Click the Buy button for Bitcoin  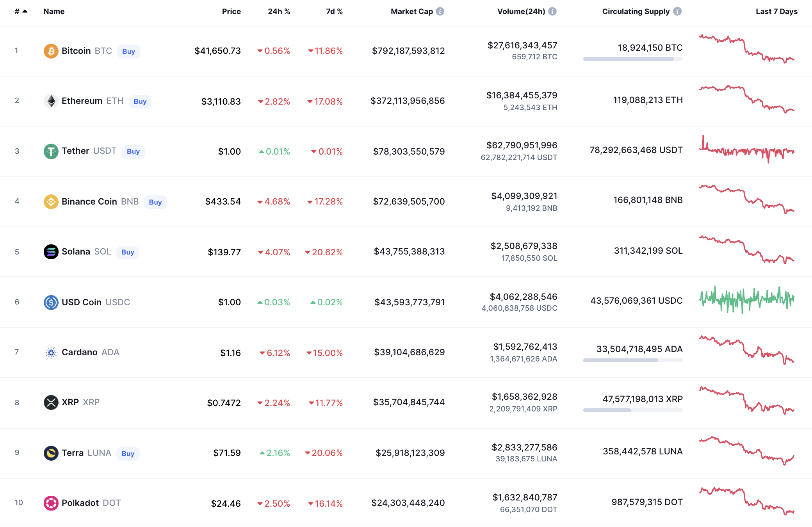128,51
